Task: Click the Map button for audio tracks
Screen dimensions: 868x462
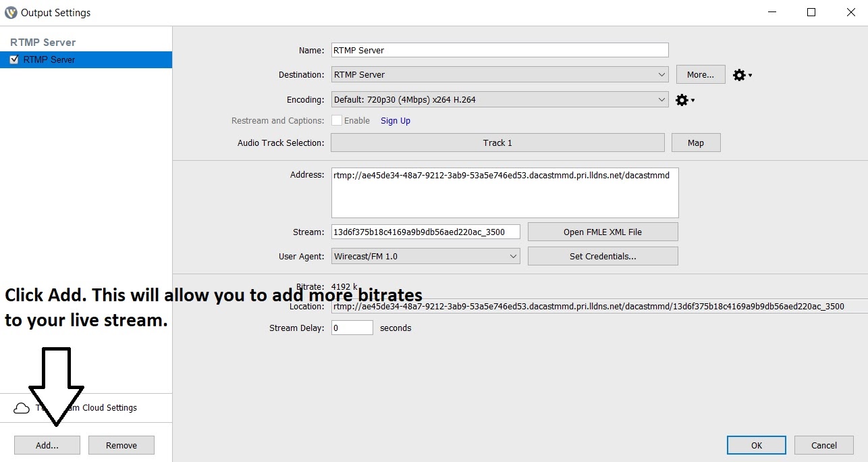Action: [x=696, y=143]
